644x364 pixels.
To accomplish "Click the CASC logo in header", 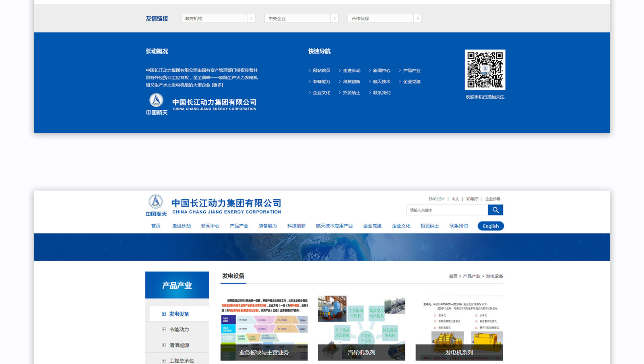I will [156, 205].
